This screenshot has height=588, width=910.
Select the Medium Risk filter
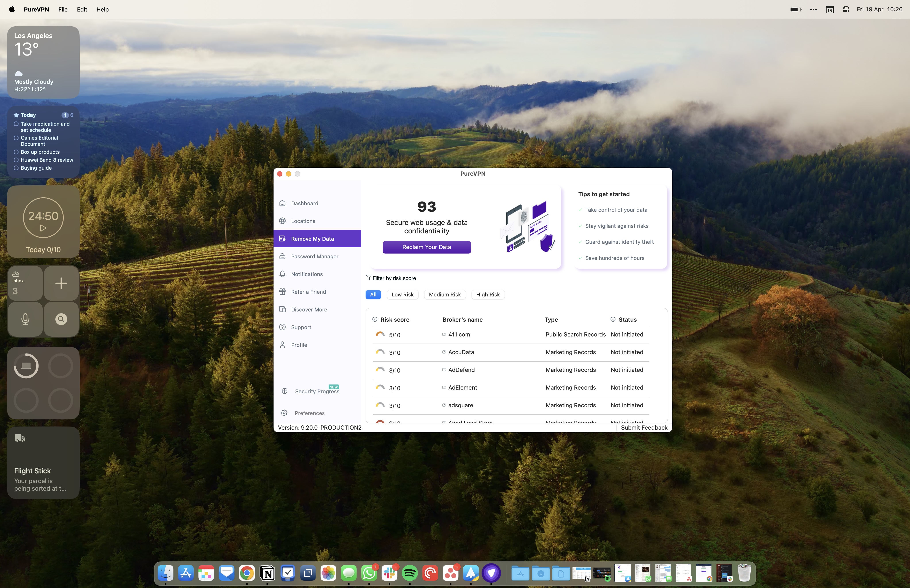click(445, 294)
